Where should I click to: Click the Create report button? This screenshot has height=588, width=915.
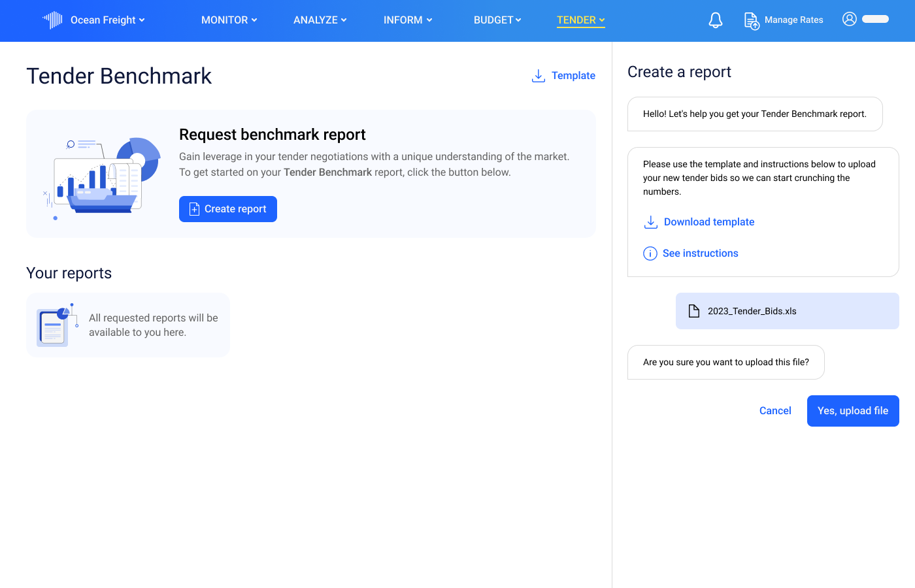(227, 208)
